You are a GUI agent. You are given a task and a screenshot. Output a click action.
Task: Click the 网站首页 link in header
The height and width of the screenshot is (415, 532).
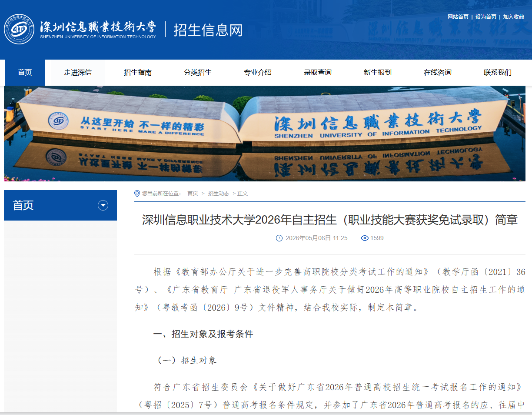(x=458, y=17)
